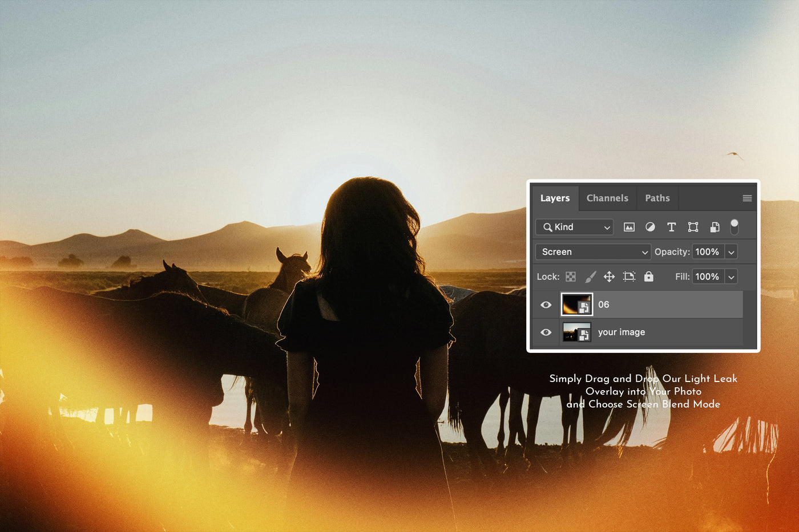The width and height of the screenshot is (799, 532).
Task: Open the Kind filter dropdown
Action: coord(574,227)
